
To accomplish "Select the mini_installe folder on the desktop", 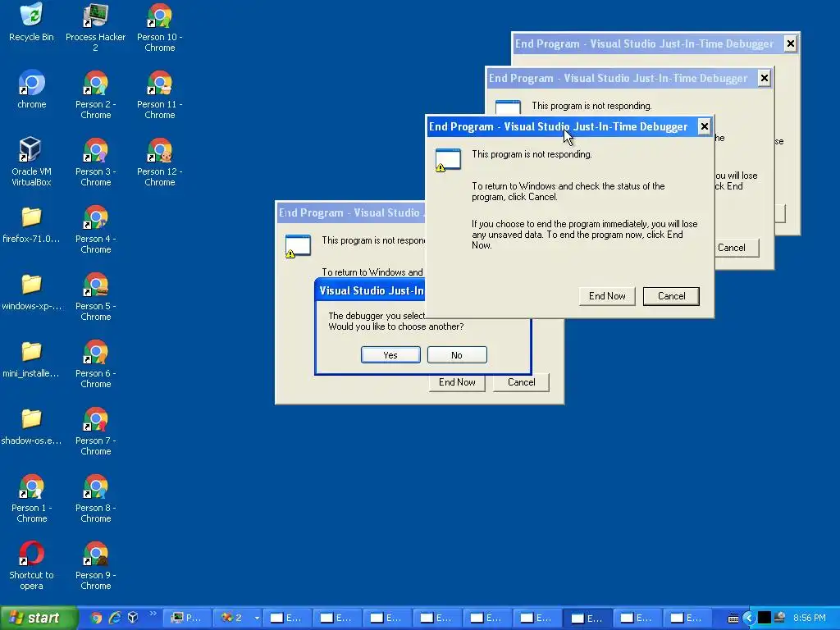I will coord(31,359).
